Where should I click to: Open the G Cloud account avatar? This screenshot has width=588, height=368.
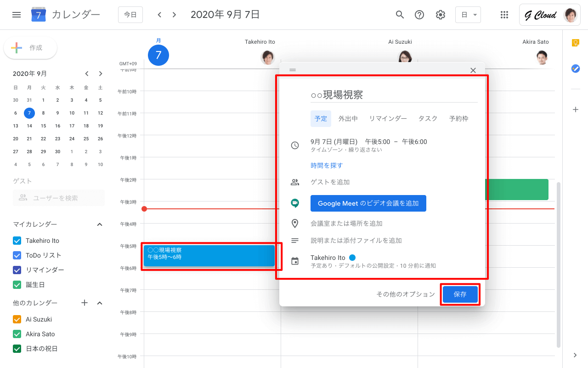571,15
